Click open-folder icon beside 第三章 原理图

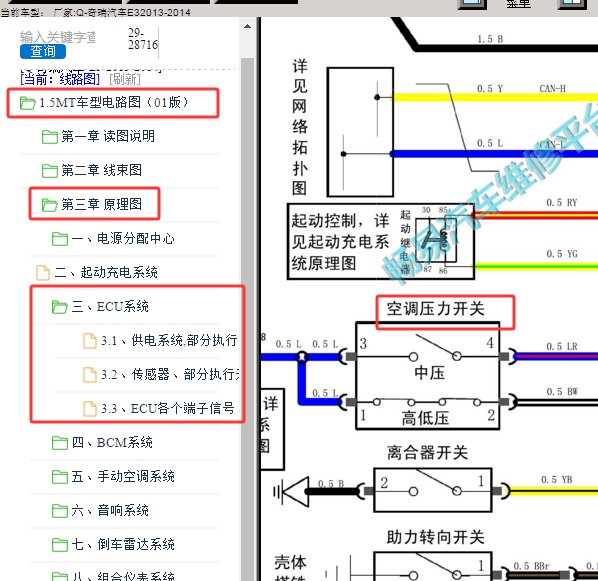point(50,204)
